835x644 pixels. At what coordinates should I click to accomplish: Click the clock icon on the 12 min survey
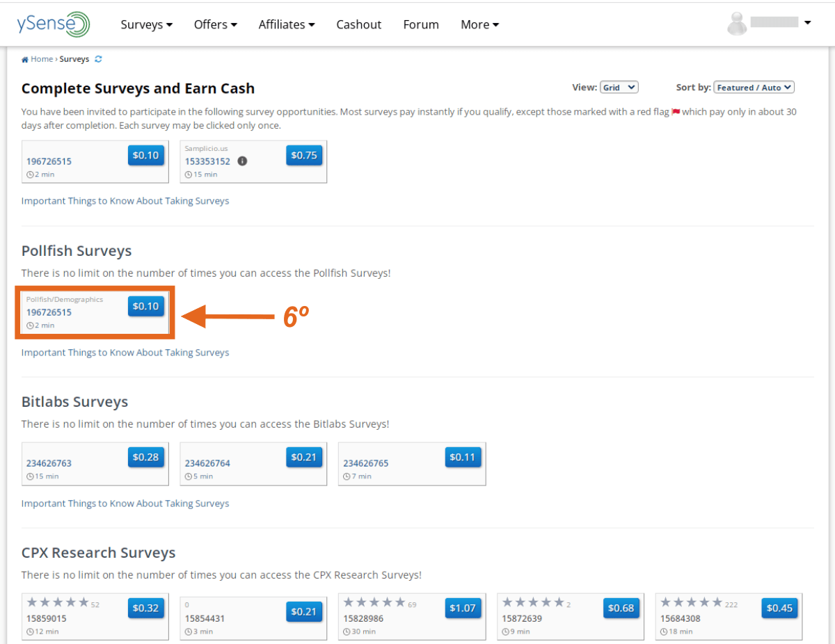(x=30, y=631)
